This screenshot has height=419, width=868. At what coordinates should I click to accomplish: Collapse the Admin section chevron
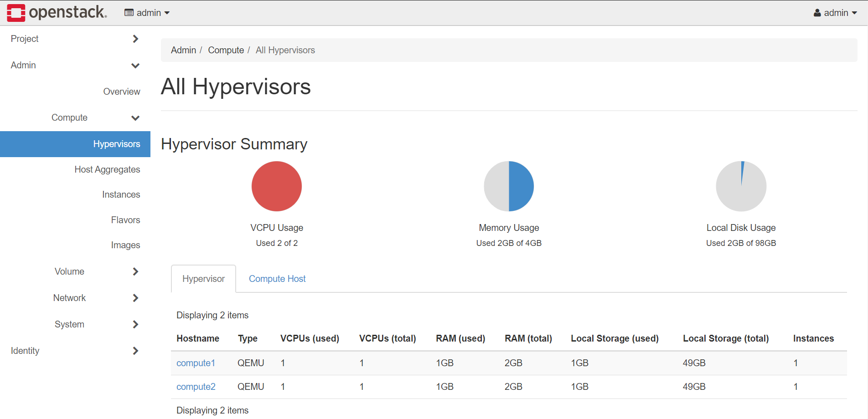(135, 66)
